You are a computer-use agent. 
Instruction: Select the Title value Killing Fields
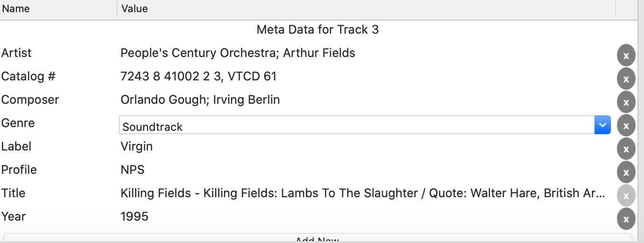pyautogui.click(x=363, y=193)
